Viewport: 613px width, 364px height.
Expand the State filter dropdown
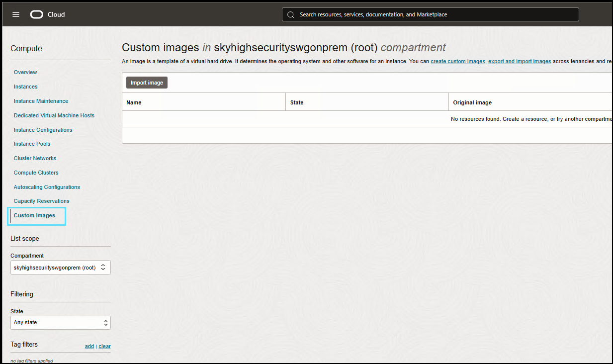60,323
